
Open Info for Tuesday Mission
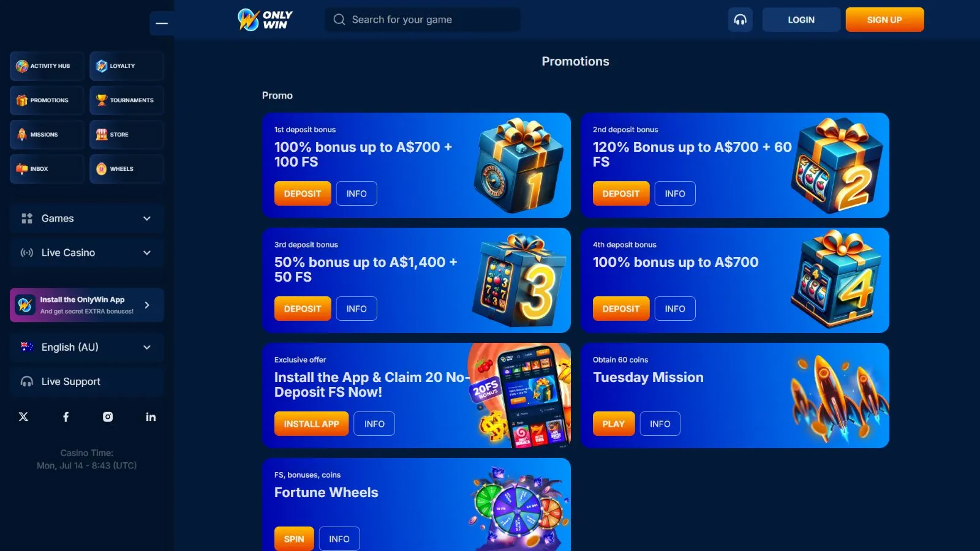point(660,424)
